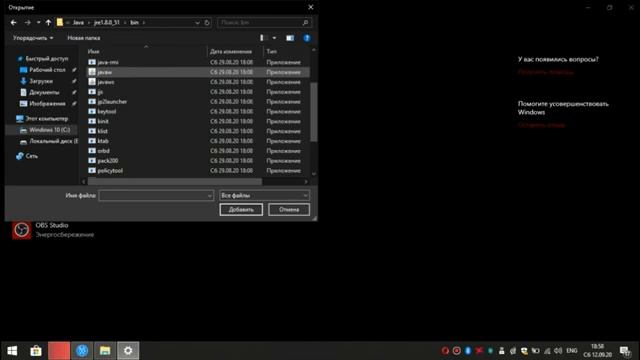This screenshot has height=360, width=640.
Task: Click the Отмена button
Action: [289, 209]
